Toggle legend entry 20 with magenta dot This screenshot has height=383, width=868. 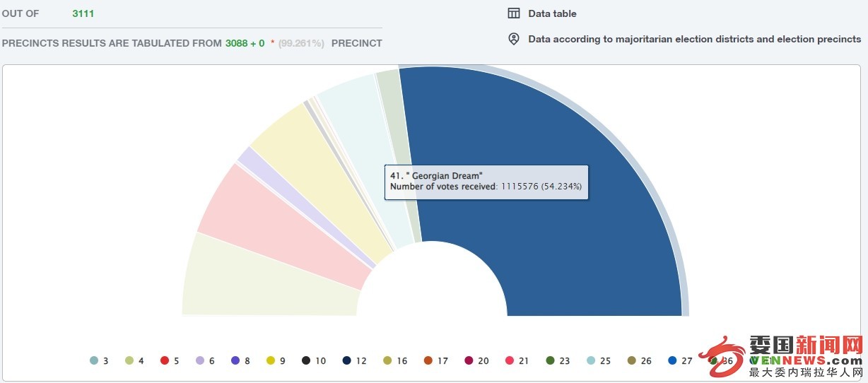(476, 360)
